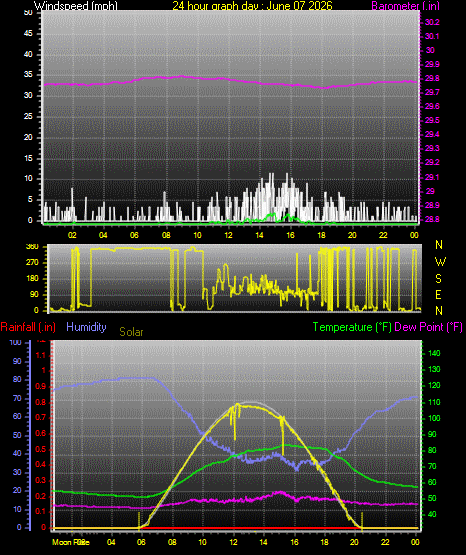Screen dimensions: 466x555
Task: Click the Barometer (in) legend label
Action: point(405,5)
